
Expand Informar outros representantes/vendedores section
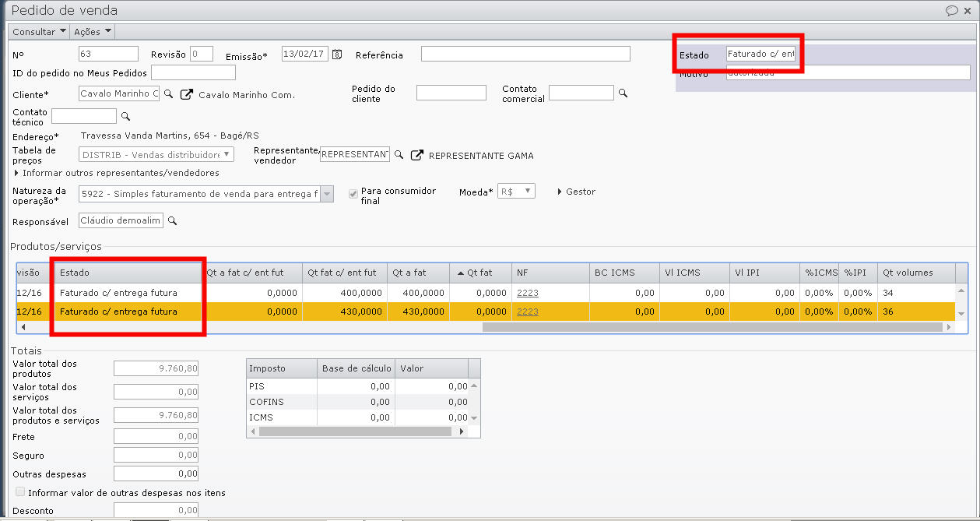(17, 173)
